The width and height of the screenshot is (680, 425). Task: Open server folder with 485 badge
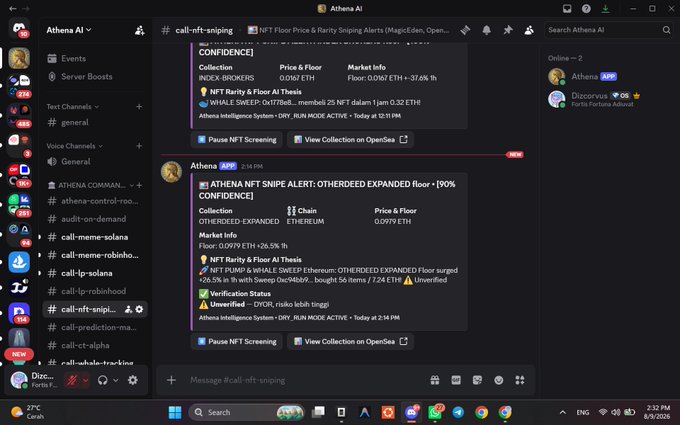(x=19, y=115)
